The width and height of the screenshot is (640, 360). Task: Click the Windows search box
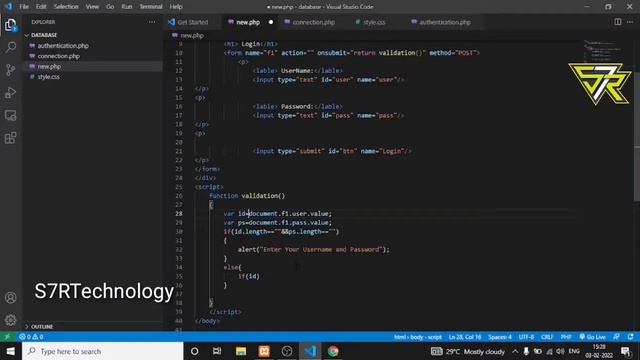pyautogui.click(x=102, y=351)
